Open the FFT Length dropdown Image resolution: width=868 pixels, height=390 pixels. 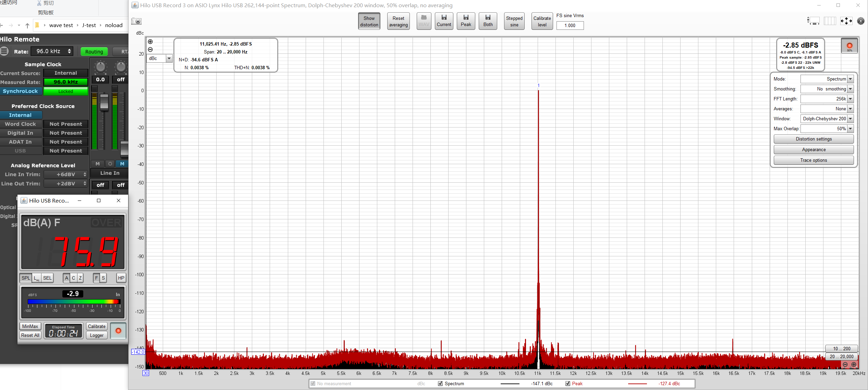pyautogui.click(x=827, y=99)
